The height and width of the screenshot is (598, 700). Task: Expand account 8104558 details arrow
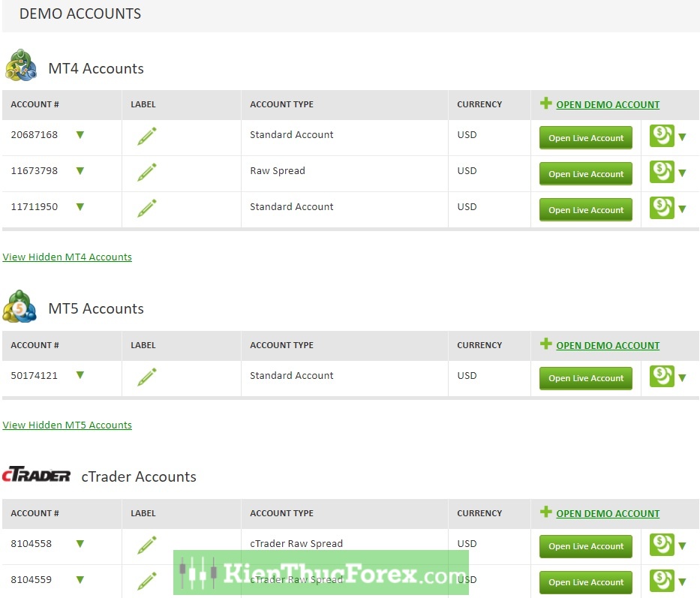80,543
